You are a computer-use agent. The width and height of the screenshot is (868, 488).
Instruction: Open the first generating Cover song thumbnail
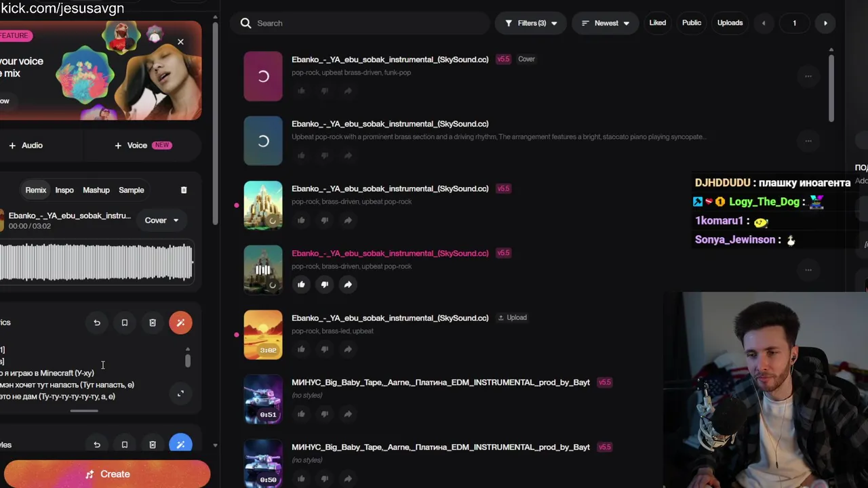263,77
